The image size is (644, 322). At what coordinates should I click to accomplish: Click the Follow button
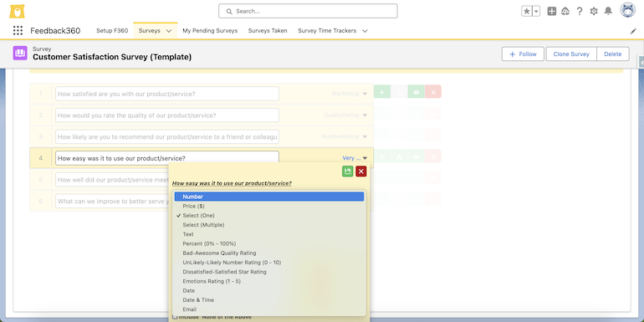523,54
